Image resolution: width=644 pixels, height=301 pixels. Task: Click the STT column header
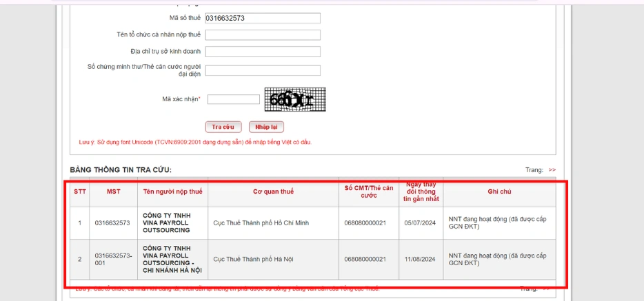80,191
